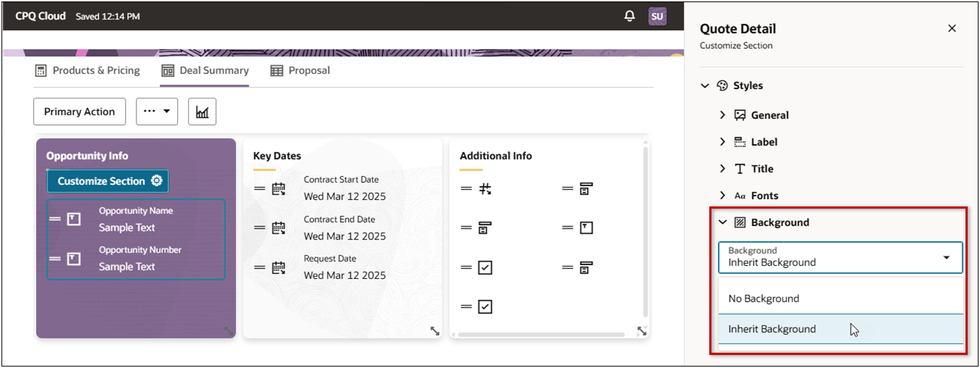Click the drag handle beside Opportunity Name
Image resolution: width=980 pixels, height=368 pixels.
pyautogui.click(x=55, y=219)
